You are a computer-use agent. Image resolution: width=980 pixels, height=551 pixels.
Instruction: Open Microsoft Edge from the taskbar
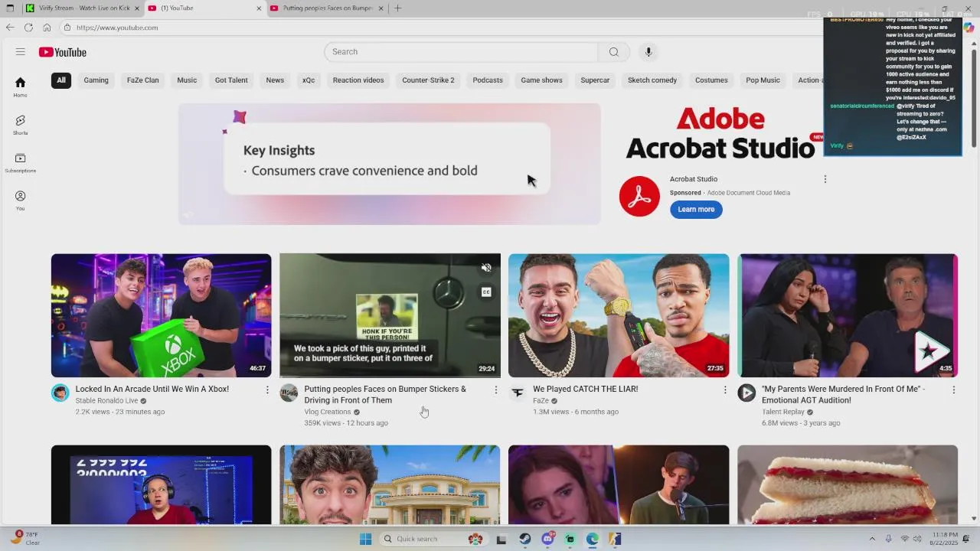click(x=593, y=540)
